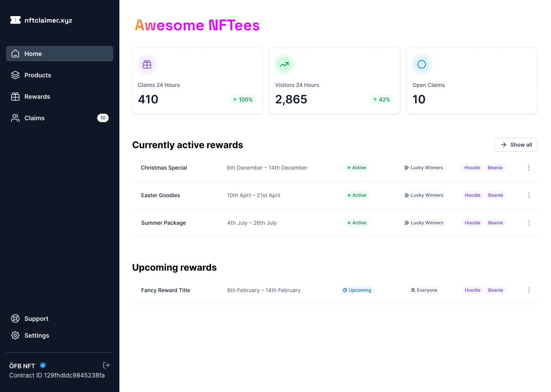
Task: Click the date range 6th February – 14th February
Action: click(x=264, y=290)
